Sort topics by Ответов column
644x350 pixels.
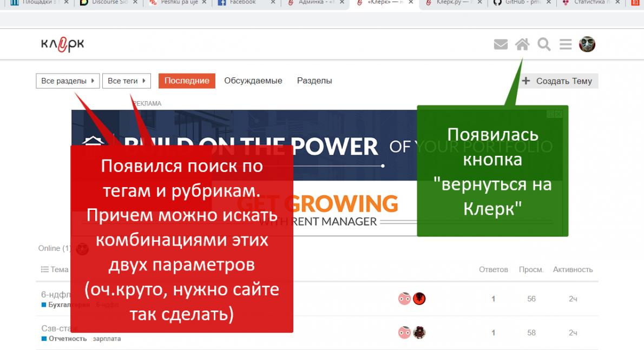click(x=493, y=269)
